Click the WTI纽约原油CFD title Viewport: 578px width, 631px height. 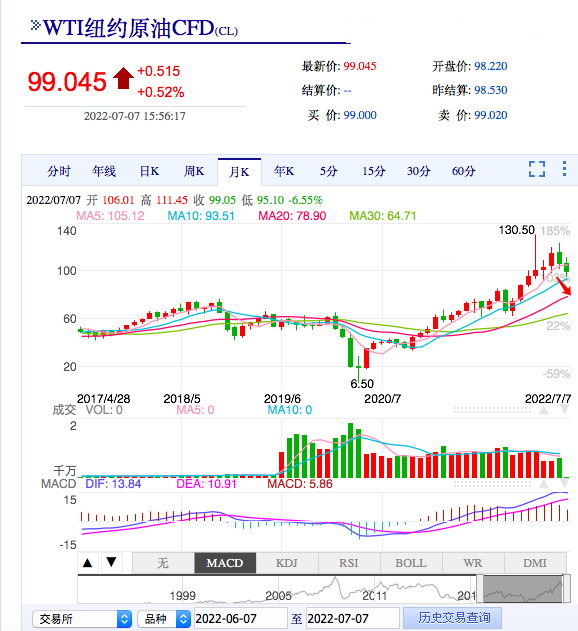(140, 28)
